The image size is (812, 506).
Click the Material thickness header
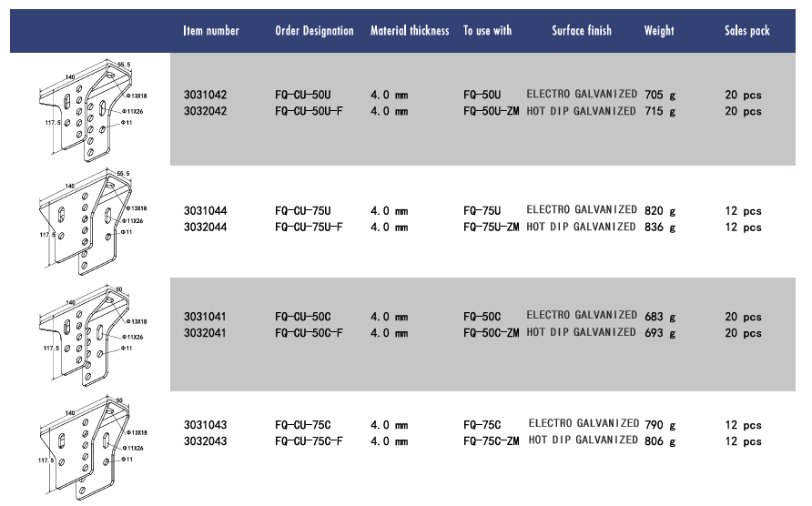coord(410,31)
